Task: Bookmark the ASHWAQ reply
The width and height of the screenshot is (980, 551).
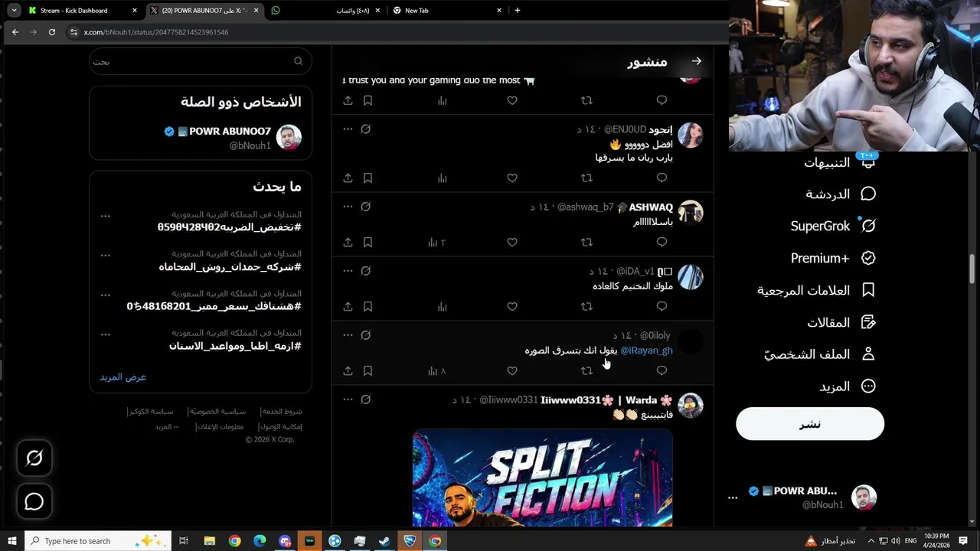Action: (x=367, y=243)
